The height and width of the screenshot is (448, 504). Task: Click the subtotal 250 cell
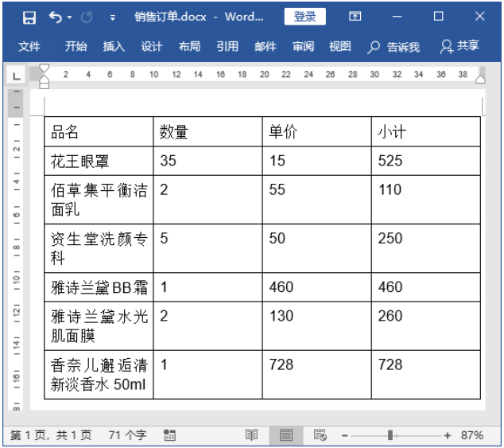(426, 248)
